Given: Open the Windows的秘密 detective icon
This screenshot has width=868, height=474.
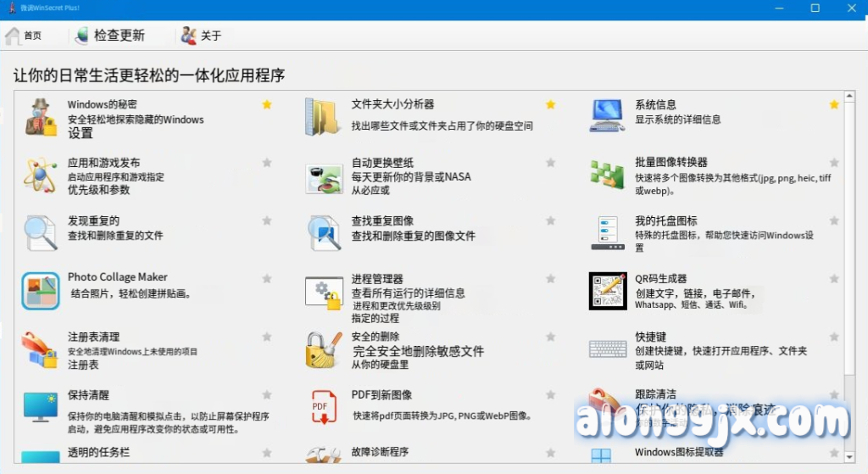Looking at the screenshot, I should pos(40,117).
